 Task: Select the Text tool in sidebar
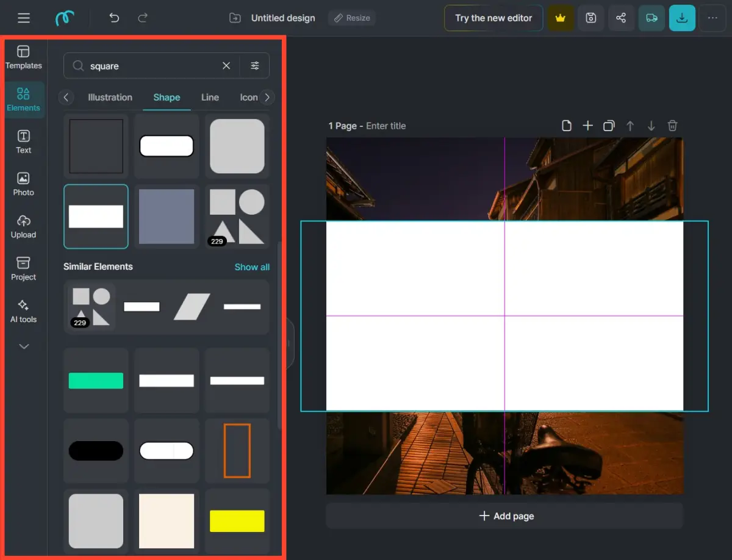23,142
